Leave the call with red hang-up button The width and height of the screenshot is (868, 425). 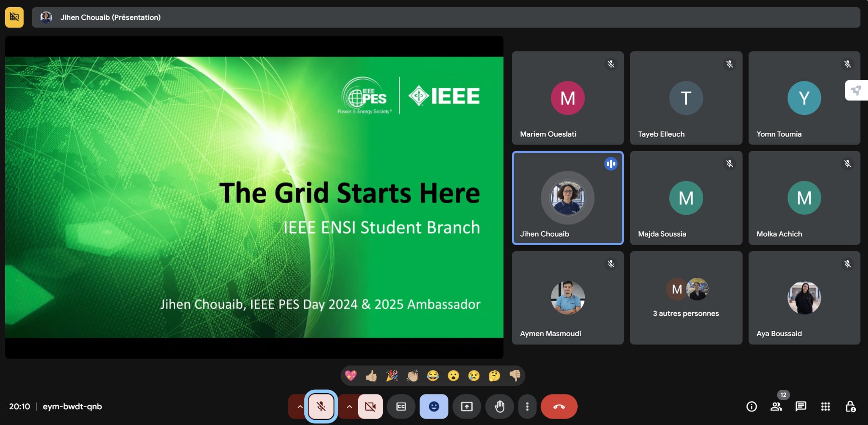559,407
